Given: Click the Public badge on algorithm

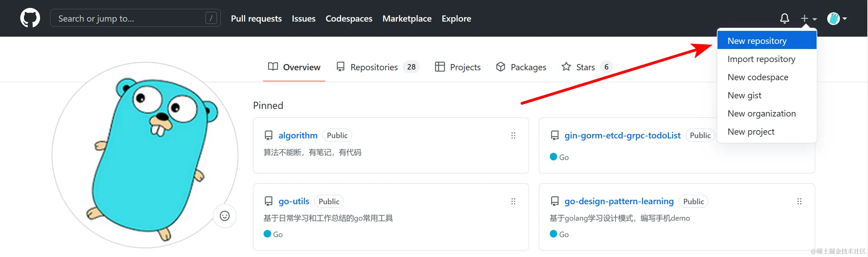Looking at the screenshot, I should pyautogui.click(x=337, y=135).
